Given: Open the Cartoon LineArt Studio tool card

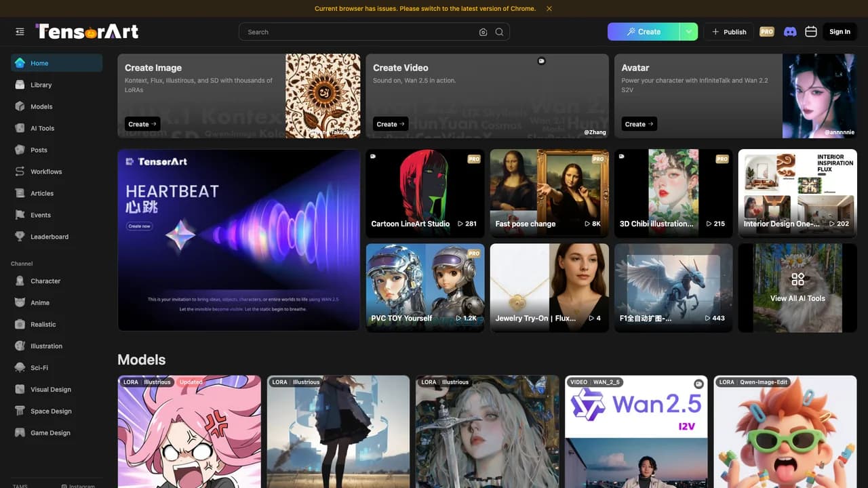Looking at the screenshot, I should click(425, 193).
